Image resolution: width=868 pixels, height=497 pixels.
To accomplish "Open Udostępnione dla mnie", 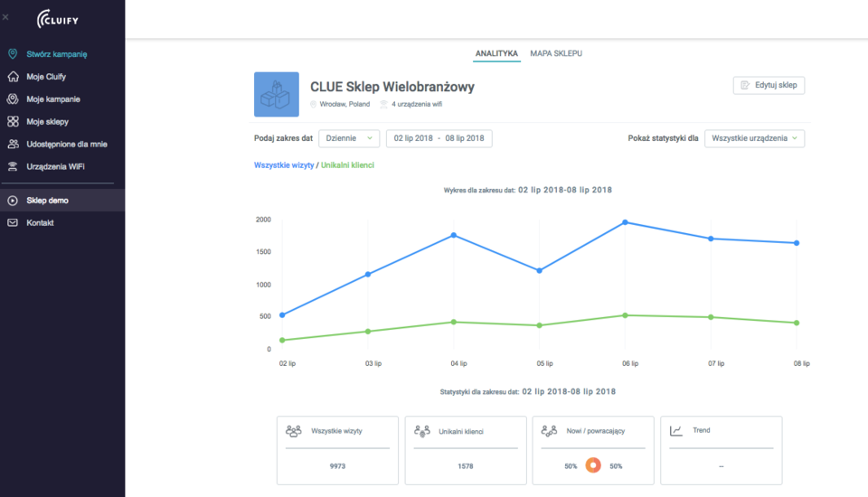I will (67, 144).
